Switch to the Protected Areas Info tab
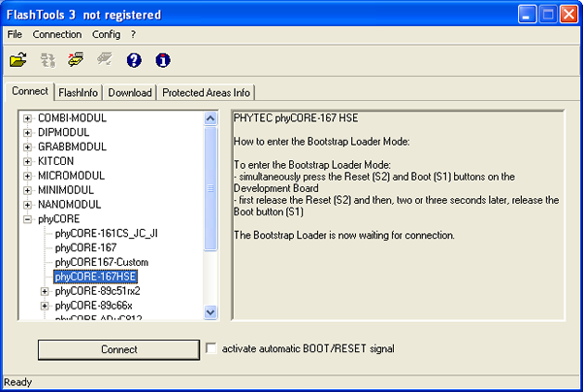583x392 pixels. coord(206,92)
